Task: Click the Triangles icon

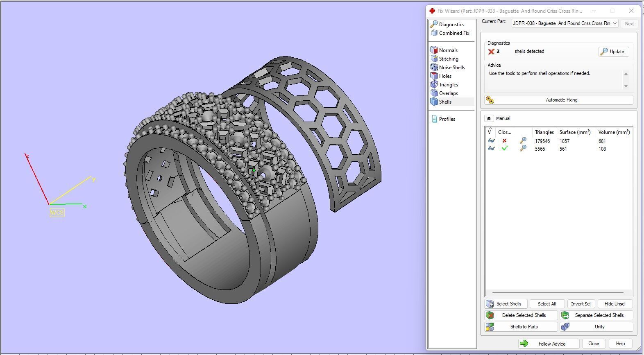Action: (434, 85)
